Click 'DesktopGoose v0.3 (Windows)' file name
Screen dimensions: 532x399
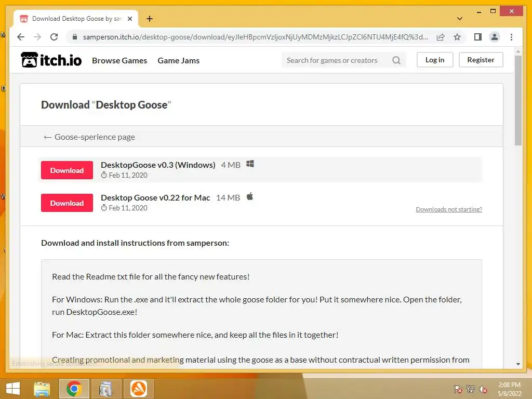(158, 165)
